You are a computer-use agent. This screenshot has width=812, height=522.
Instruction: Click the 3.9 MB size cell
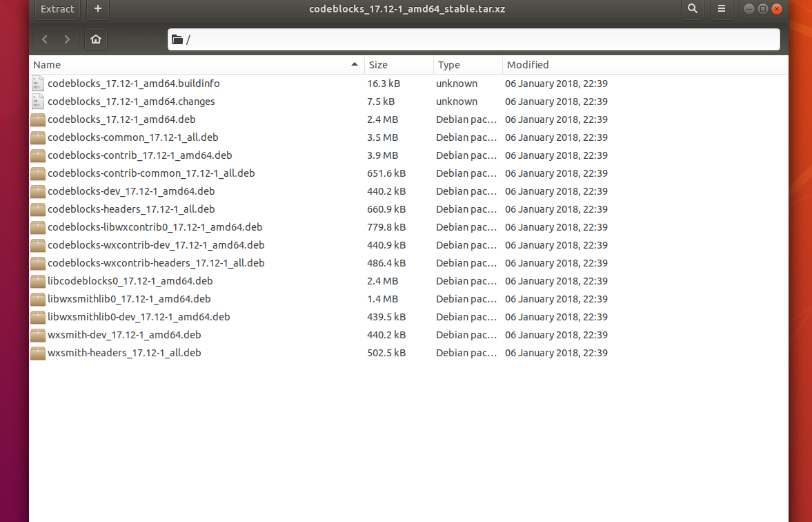pos(383,155)
